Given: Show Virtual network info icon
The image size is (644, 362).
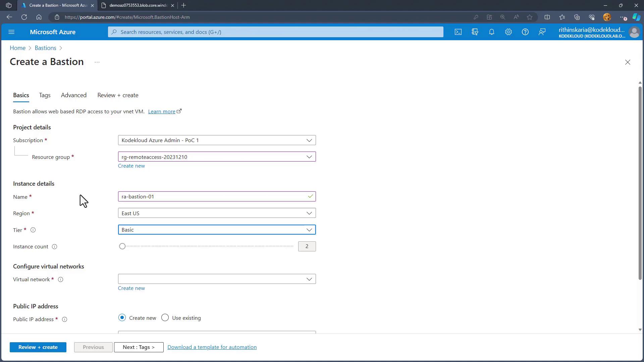Looking at the screenshot, I should [x=61, y=280].
